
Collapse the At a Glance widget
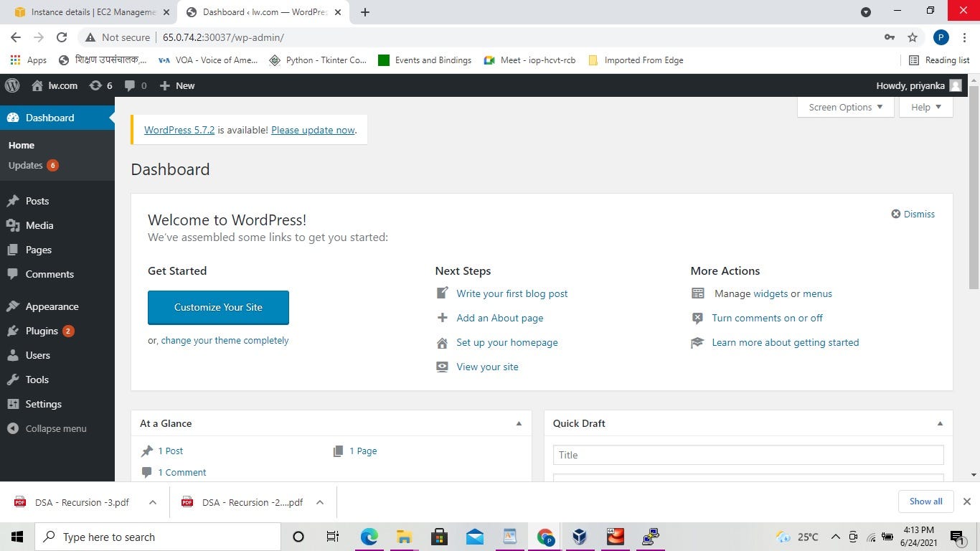click(519, 423)
